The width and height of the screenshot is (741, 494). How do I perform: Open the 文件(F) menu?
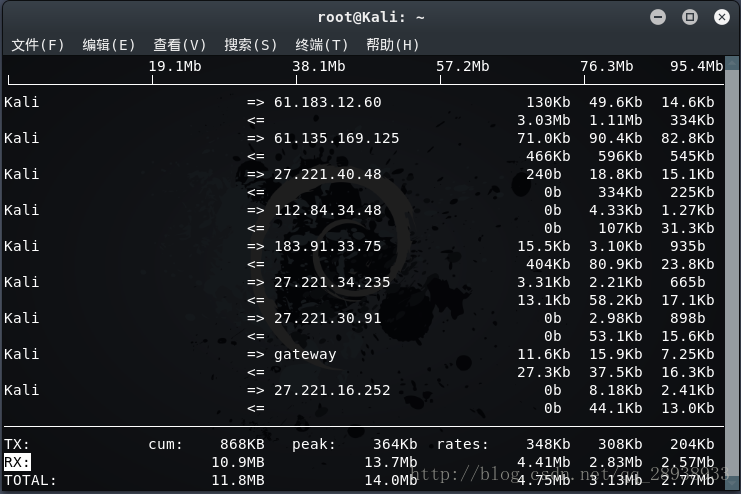37,45
